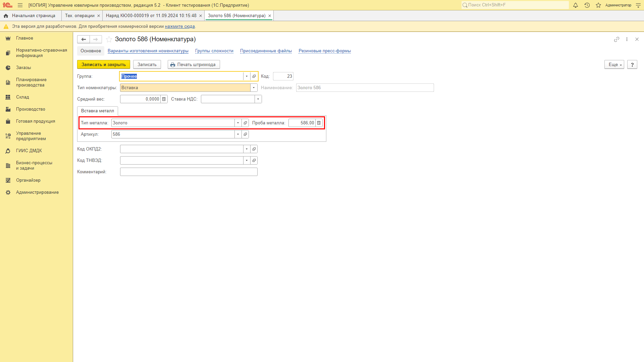Click the Код field value 23
Viewport: 644px width, 362px height.
click(283, 76)
